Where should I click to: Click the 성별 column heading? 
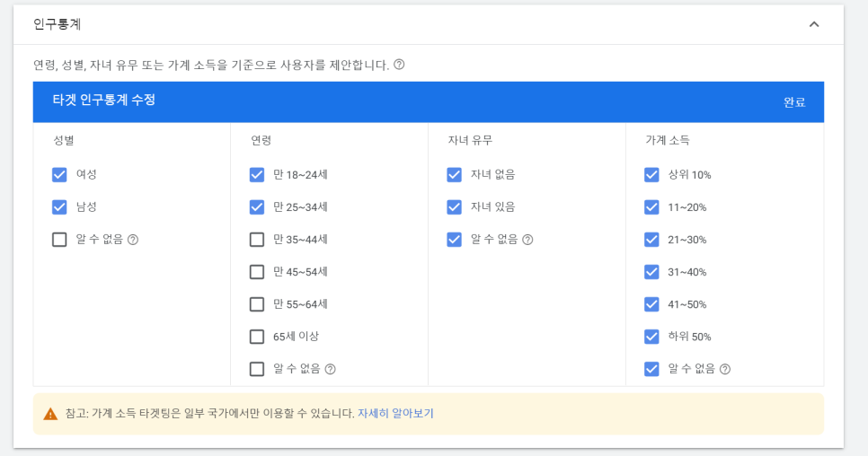click(64, 140)
